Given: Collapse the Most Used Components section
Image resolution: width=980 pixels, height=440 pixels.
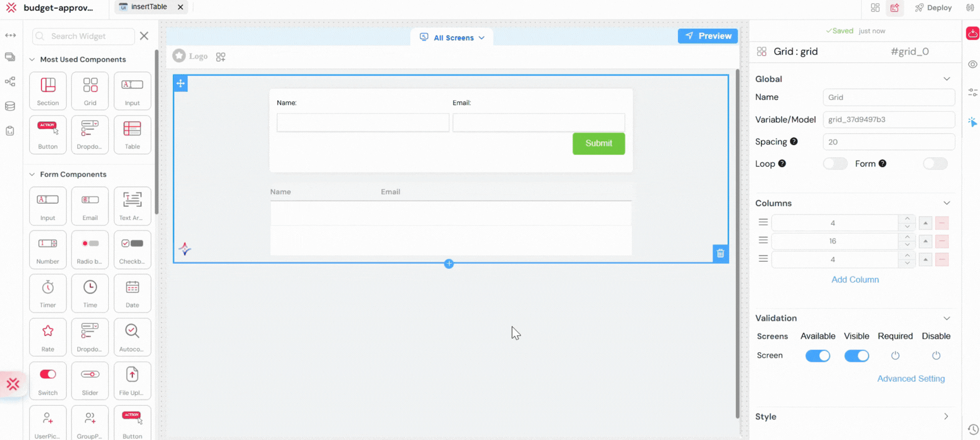Looking at the screenshot, I should coord(32,60).
